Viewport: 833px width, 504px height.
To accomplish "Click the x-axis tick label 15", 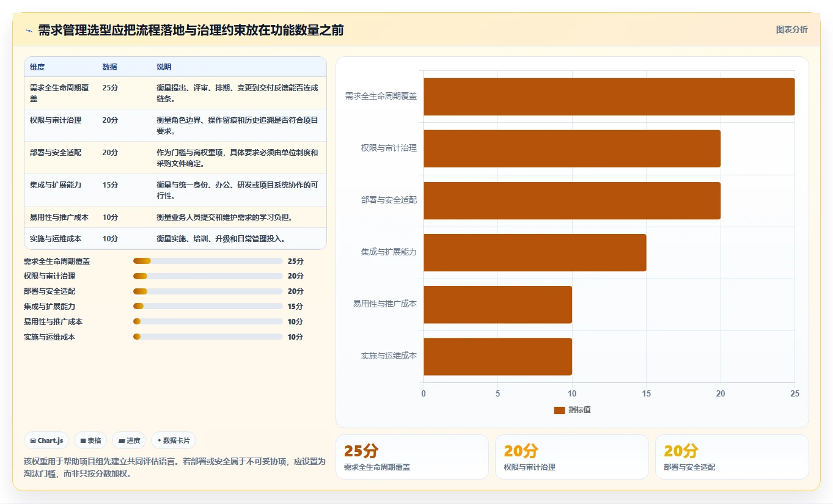I will (646, 394).
